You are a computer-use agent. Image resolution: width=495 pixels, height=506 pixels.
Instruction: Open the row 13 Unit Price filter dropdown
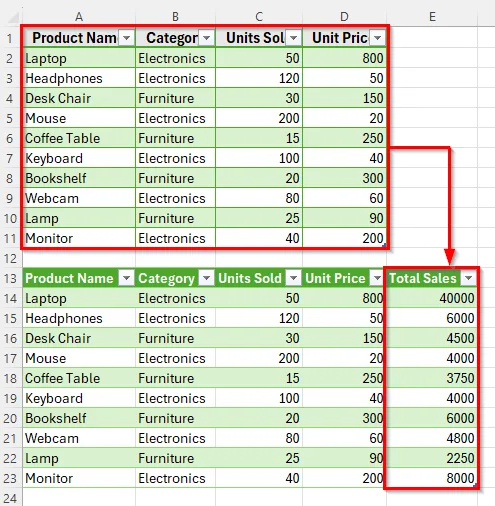point(377,278)
